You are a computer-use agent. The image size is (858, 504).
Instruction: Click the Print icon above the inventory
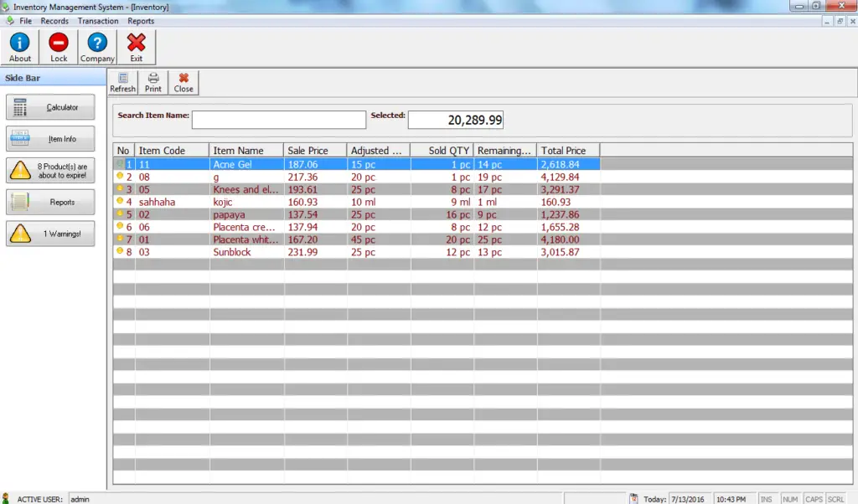tap(152, 81)
